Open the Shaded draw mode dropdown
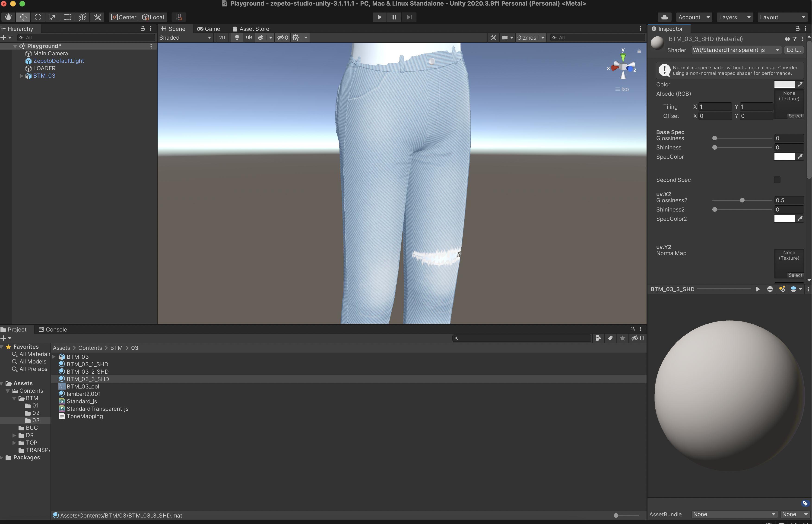The height and width of the screenshot is (524, 812). [x=185, y=38]
